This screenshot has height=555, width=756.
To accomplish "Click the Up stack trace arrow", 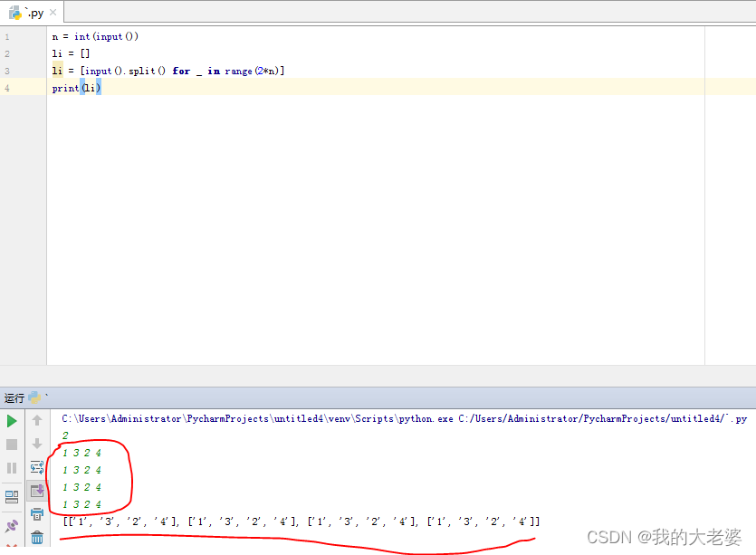I will [37, 420].
